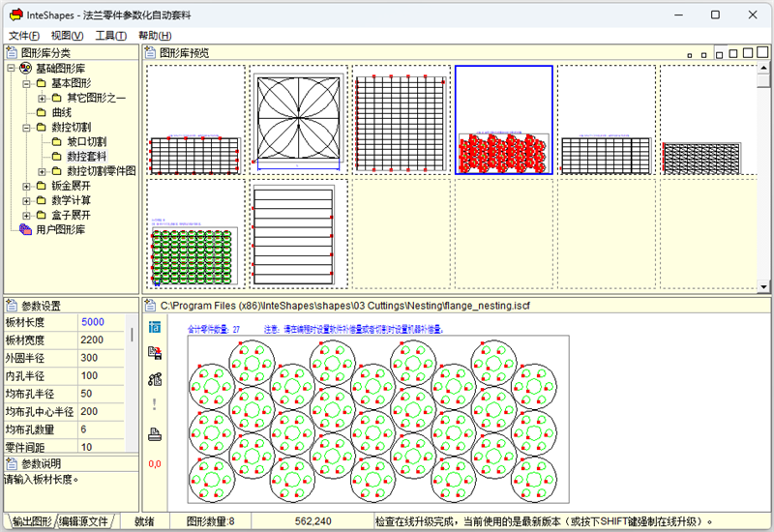Click the 板材宽度 value 2200
Screen dimensions: 774x532
tap(101, 340)
